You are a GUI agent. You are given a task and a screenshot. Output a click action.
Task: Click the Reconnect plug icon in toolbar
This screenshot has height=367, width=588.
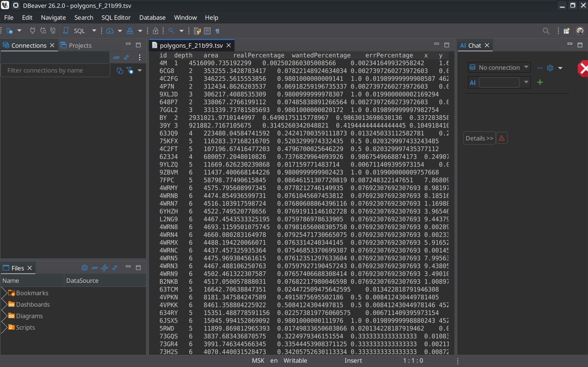(43, 31)
